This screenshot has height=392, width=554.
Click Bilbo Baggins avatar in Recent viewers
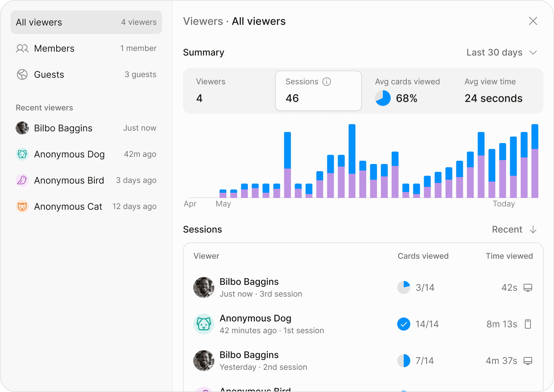point(22,128)
